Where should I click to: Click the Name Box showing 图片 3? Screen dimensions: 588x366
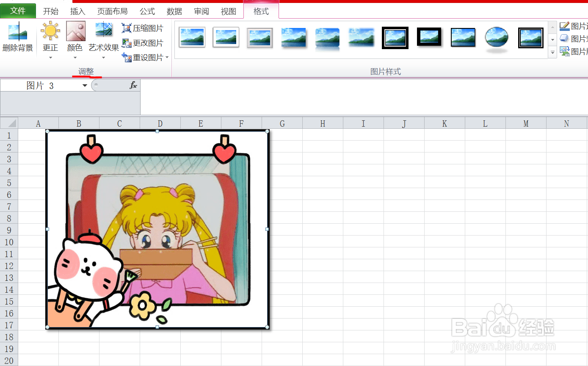tap(40, 86)
